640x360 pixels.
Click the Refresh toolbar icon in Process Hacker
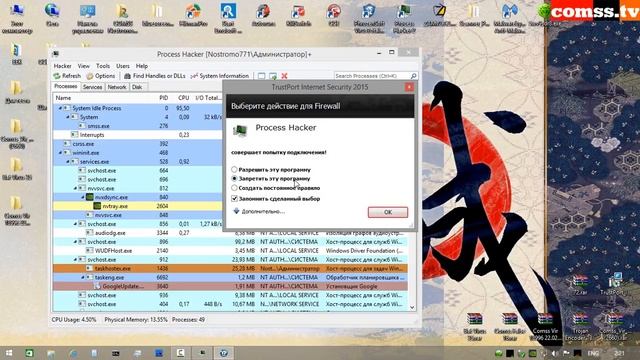[x=57, y=76]
